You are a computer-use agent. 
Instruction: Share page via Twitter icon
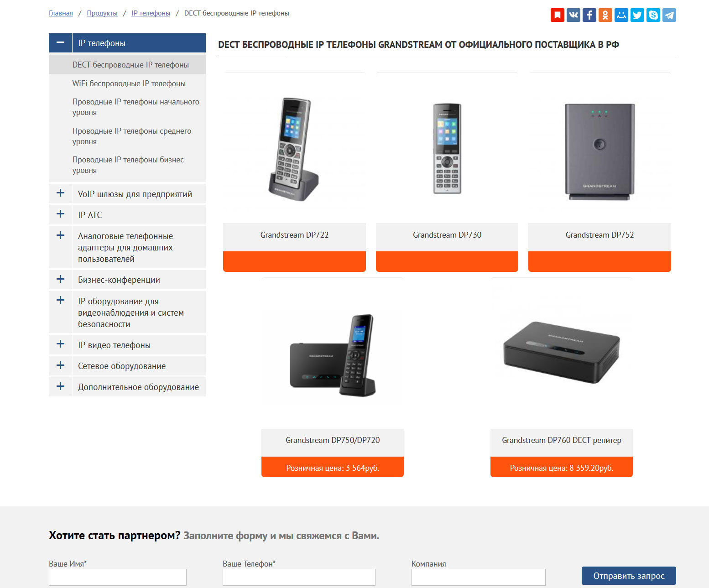(x=637, y=15)
